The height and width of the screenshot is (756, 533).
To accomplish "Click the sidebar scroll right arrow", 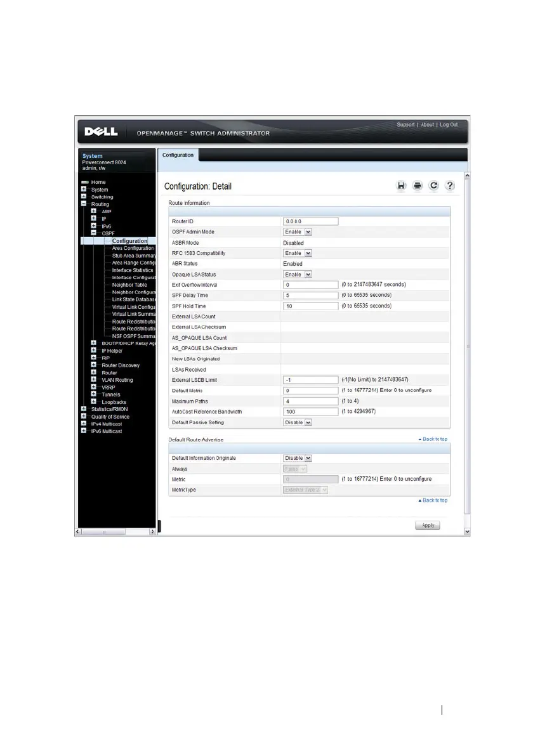I will (152, 532).
